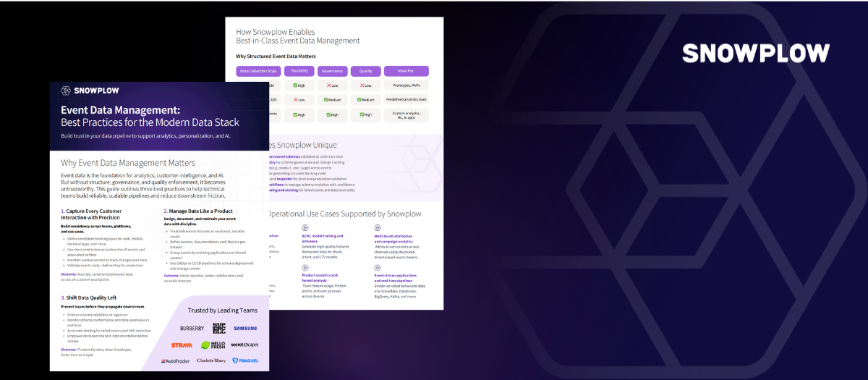Click 'Event Data Management:' title text

[120, 110]
